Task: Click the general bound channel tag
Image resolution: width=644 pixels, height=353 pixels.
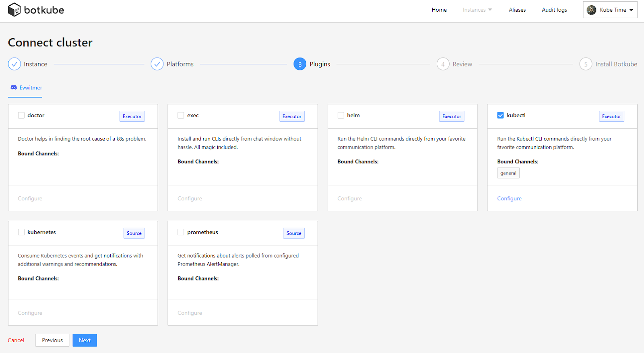Action: pyautogui.click(x=508, y=173)
